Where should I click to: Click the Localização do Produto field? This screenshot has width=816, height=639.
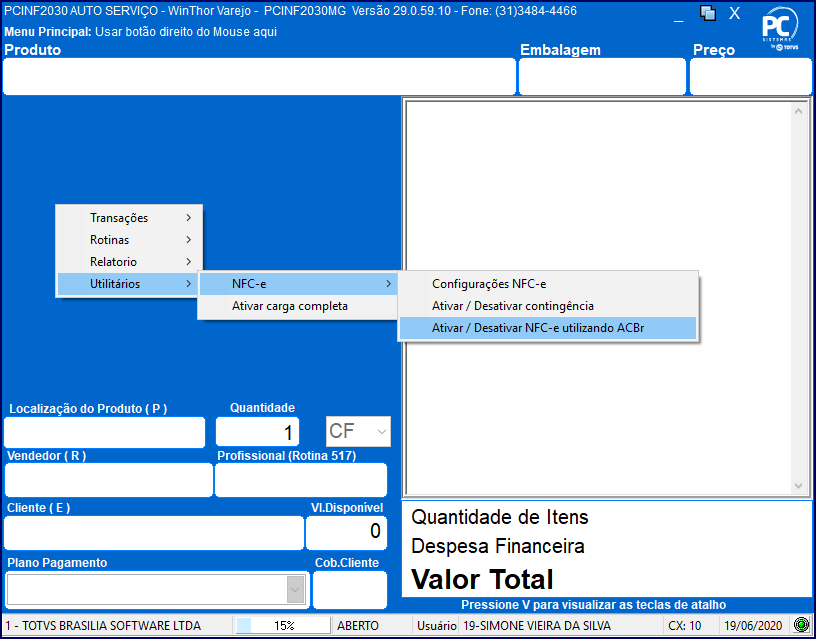click(x=105, y=432)
